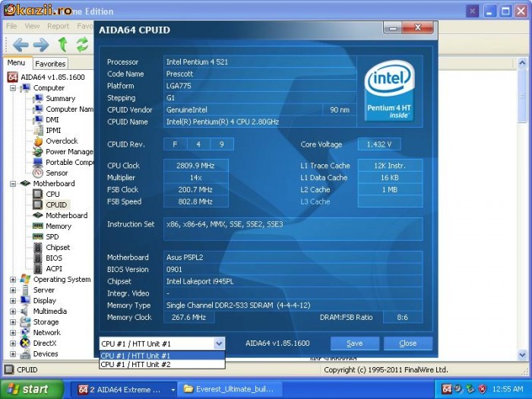Click the DirectX icon in tree
The height and width of the screenshot is (399, 532).
point(25,343)
